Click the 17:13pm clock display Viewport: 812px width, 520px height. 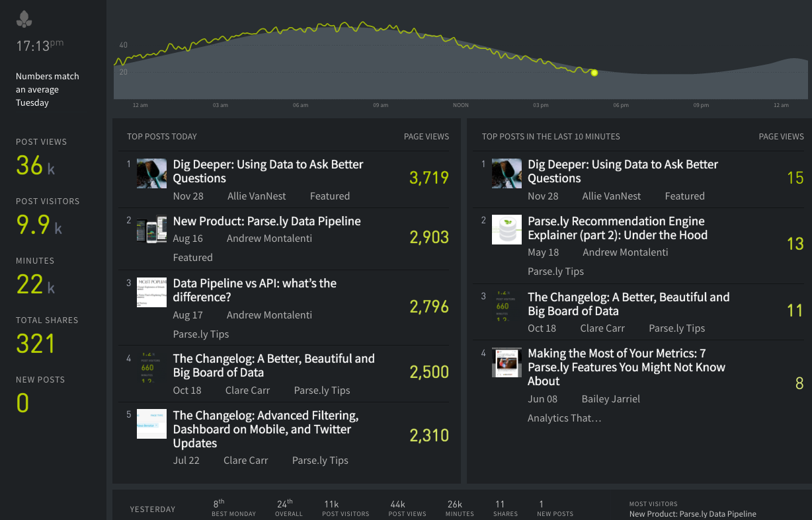(x=40, y=46)
